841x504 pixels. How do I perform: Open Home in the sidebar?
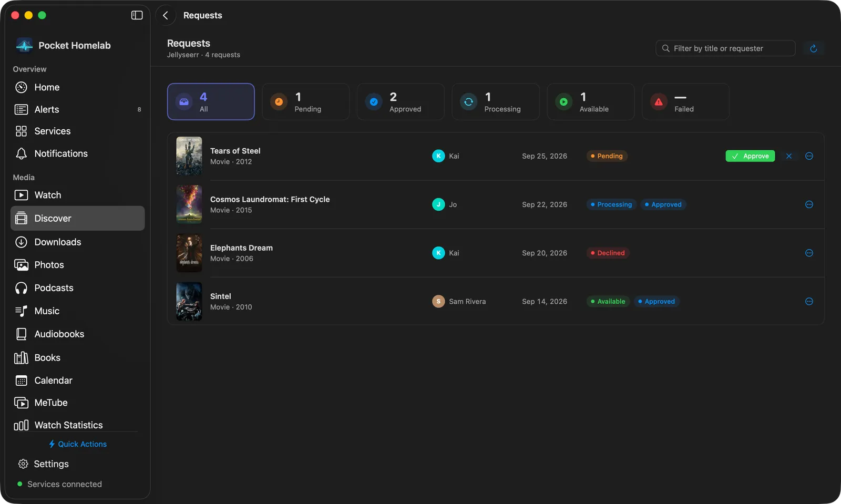(x=77, y=87)
